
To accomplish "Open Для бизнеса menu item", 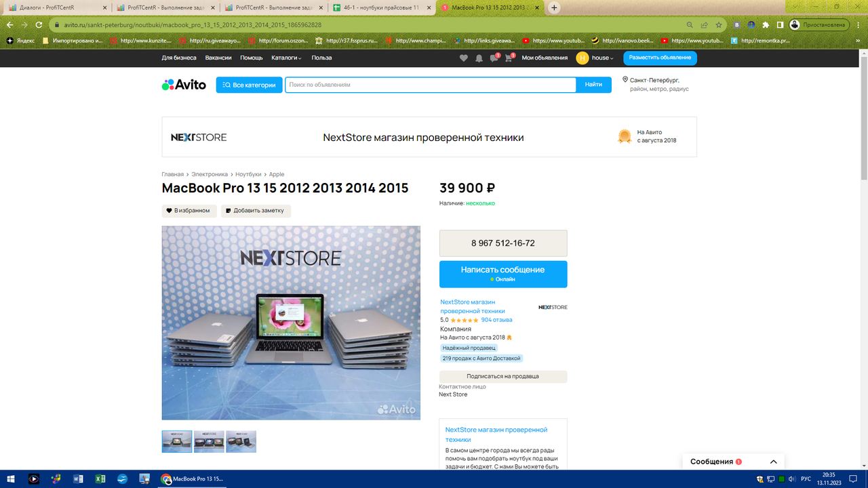I will [179, 58].
